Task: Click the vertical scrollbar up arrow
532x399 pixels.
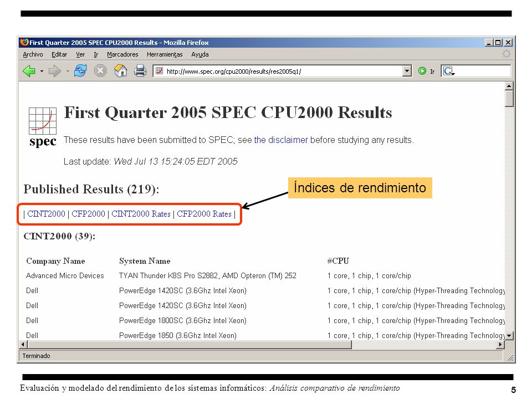Action: [x=509, y=86]
